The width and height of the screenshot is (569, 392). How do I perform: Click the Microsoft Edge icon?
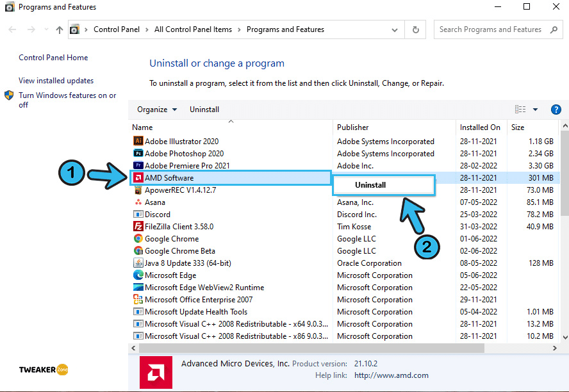click(x=138, y=275)
